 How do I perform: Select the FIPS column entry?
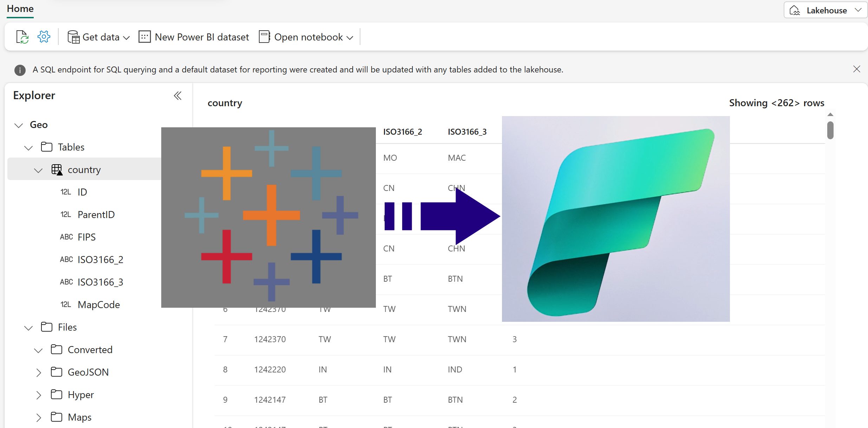click(x=86, y=237)
